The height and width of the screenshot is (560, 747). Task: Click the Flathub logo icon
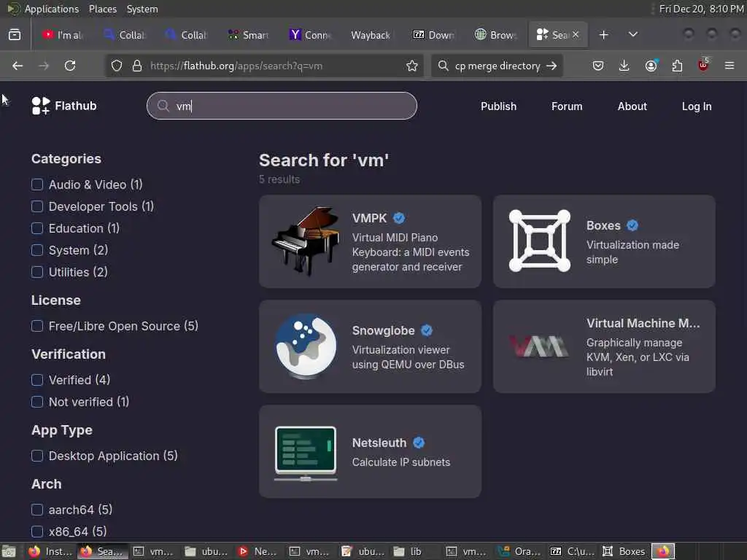click(40, 106)
